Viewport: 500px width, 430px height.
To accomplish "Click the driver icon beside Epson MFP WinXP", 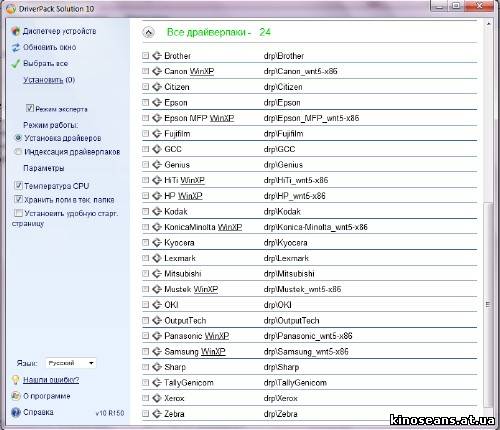I will (x=157, y=118).
